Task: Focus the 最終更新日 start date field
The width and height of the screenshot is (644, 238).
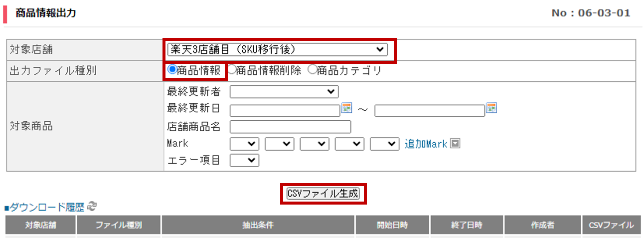Action: point(285,111)
